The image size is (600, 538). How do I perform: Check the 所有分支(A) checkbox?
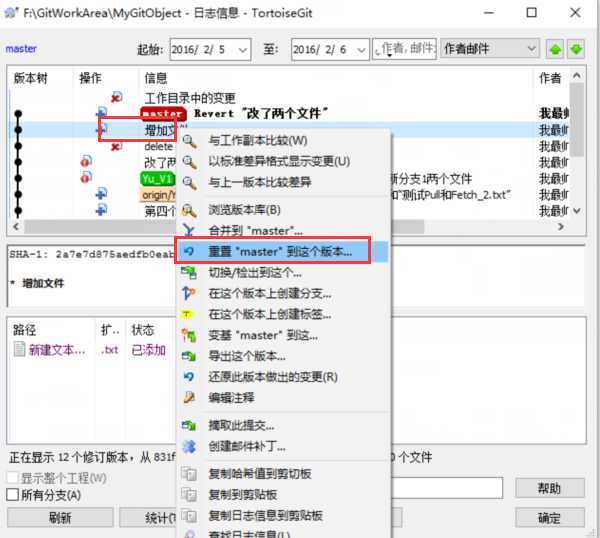click(x=12, y=495)
